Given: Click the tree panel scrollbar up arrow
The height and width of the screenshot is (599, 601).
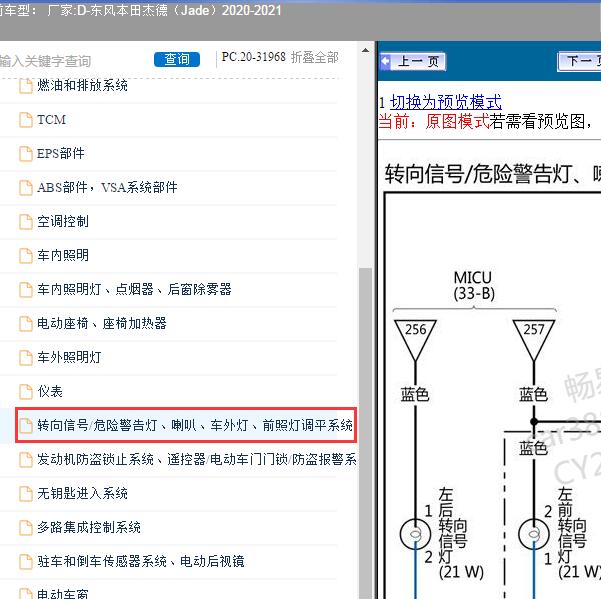Looking at the screenshot, I should click(365, 50).
